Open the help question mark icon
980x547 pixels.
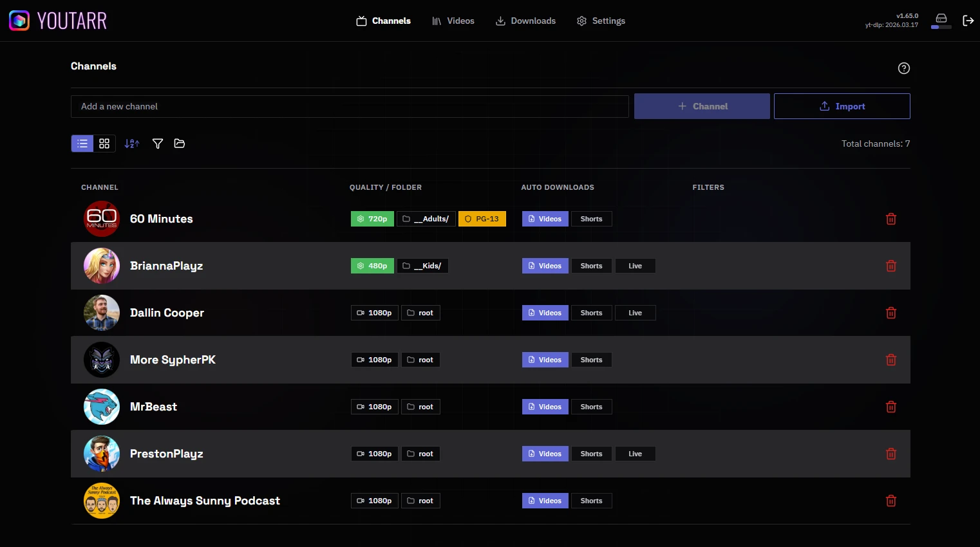click(x=904, y=68)
